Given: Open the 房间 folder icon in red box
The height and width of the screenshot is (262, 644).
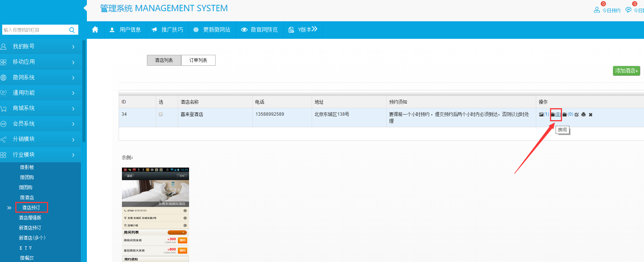Looking at the screenshot, I should pyautogui.click(x=553, y=115).
